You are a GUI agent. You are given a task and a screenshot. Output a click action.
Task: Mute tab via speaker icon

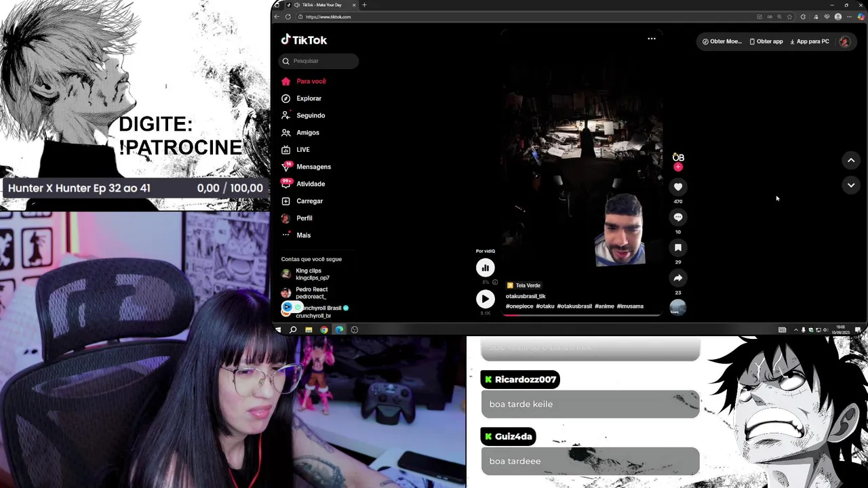coord(297,5)
